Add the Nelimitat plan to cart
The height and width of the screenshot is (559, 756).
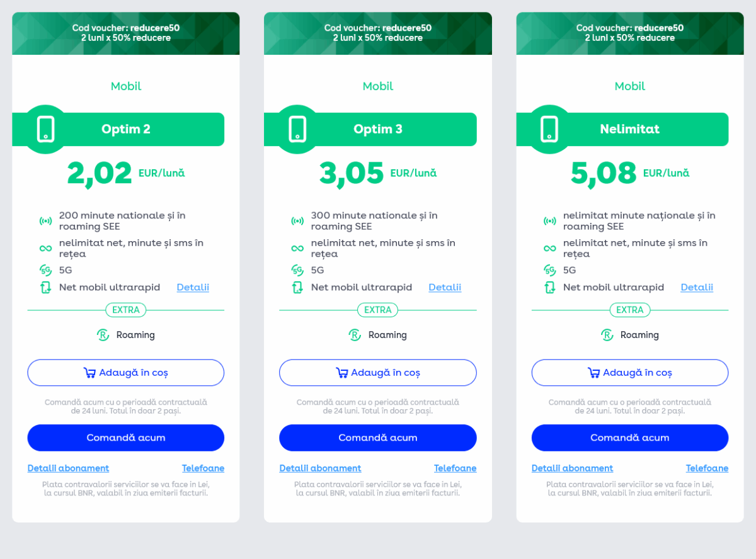click(630, 373)
